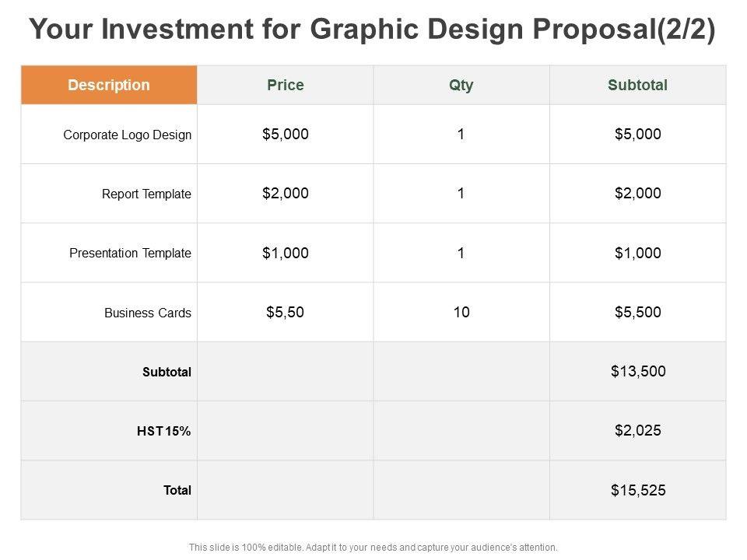Select the Price column header
The image size is (747, 560).
(x=286, y=86)
